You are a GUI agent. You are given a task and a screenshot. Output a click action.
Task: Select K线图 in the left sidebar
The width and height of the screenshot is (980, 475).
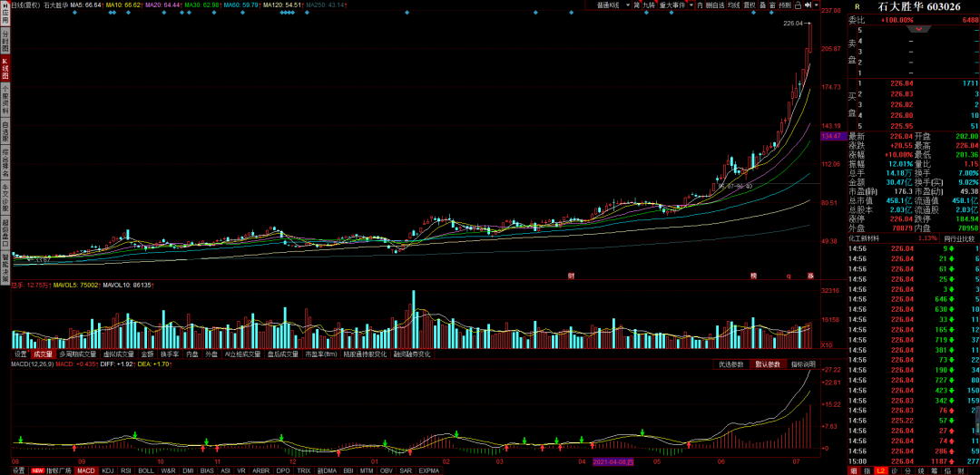click(x=5, y=68)
